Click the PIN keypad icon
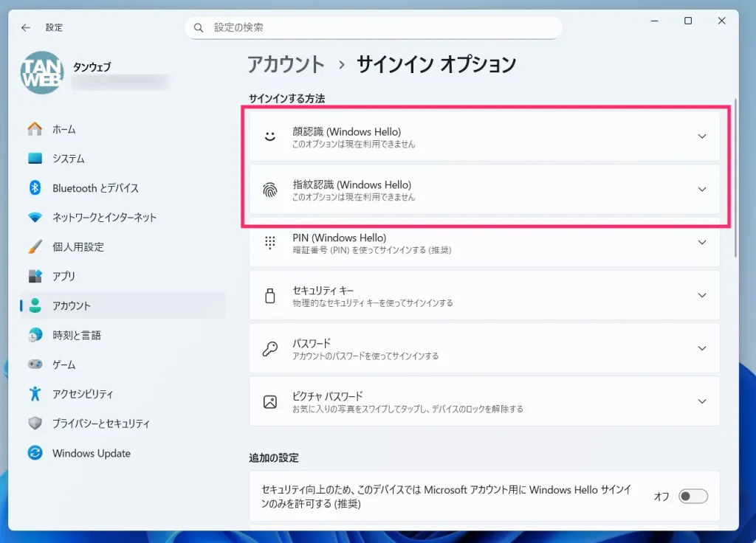756x543 pixels. 270,242
